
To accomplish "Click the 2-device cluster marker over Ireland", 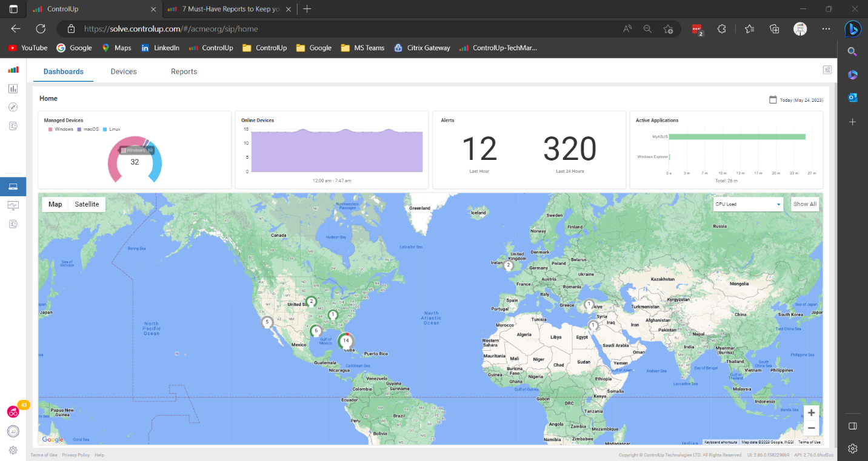I will coord(509,265).
